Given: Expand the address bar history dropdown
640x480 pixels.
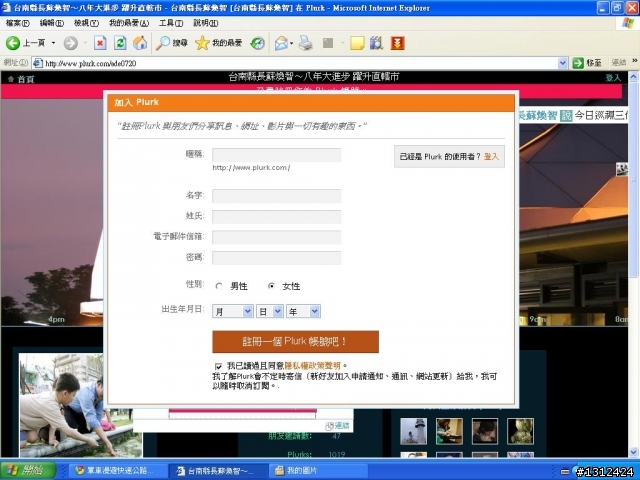Looking at the screenshot, I should coord(562,63).
